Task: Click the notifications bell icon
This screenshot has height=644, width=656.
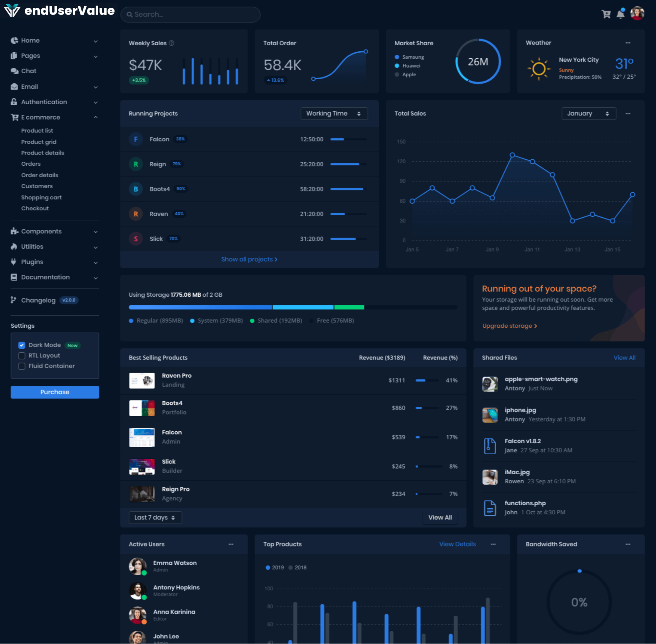Action: pyautogui.click(x=620, y=14)
